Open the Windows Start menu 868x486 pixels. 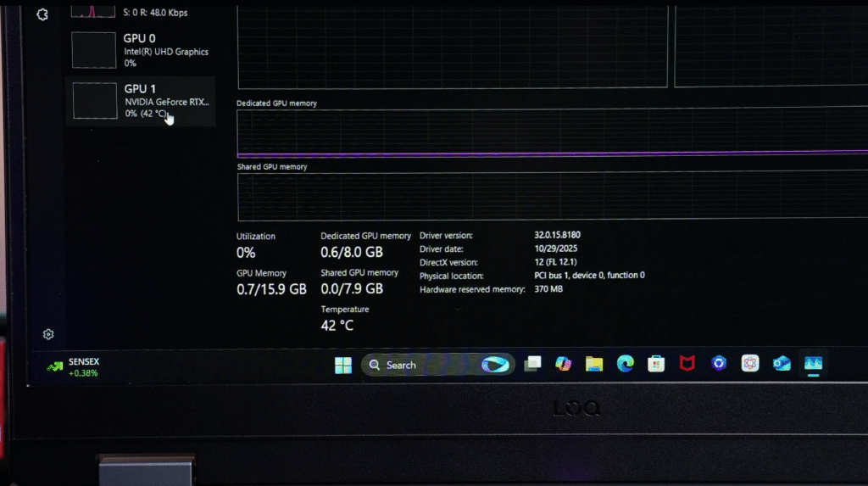tap(343, 365)
